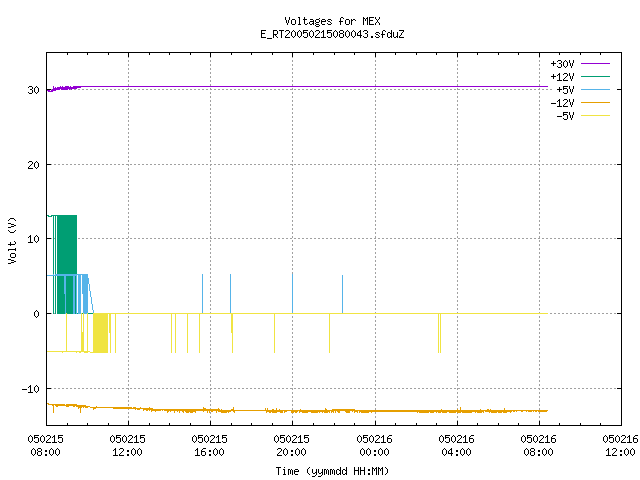Click the +12V legend label
Screen dimensions: 640x480
coord(562,77)
